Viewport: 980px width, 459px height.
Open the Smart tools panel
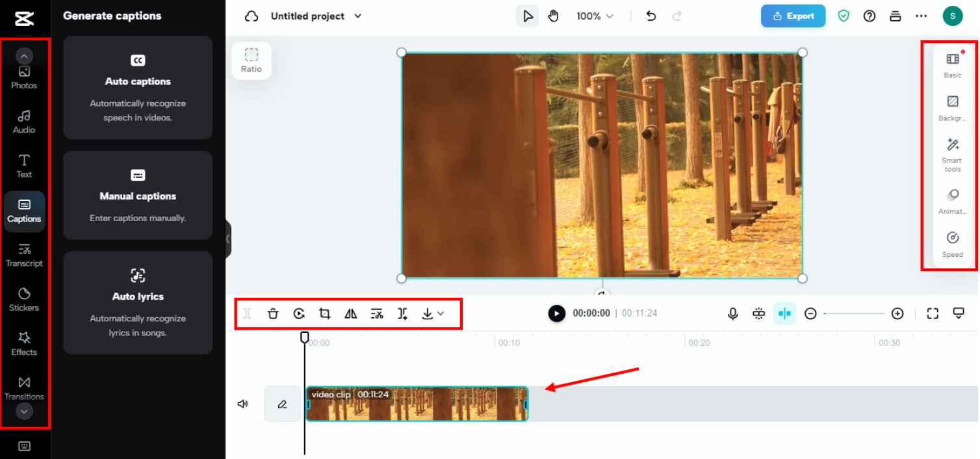tap(953, 155)
